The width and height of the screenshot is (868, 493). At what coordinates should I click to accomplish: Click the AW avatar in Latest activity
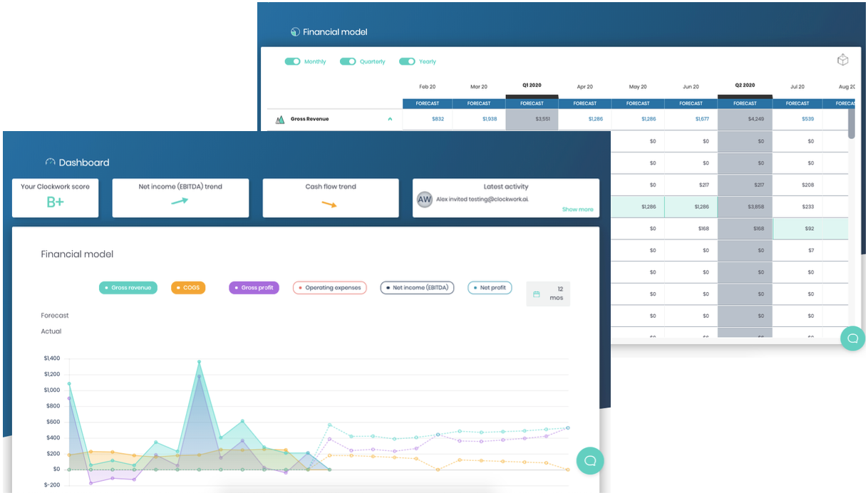(423, 199)
